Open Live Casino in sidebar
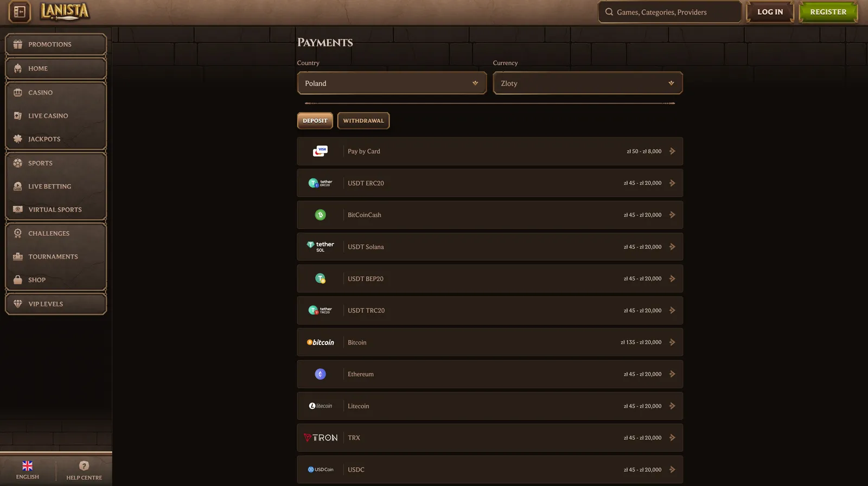This screenshot has width=868, height=486. 48,116
